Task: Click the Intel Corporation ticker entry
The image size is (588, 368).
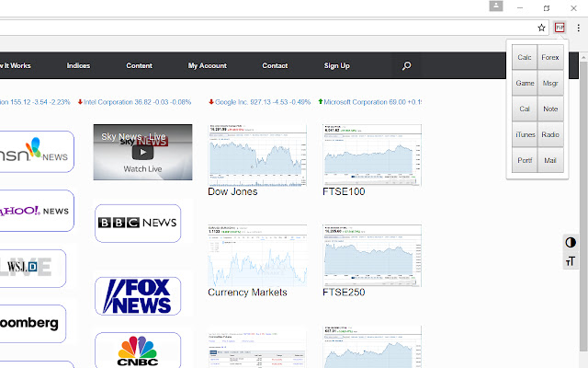Action: click(135, 102)
